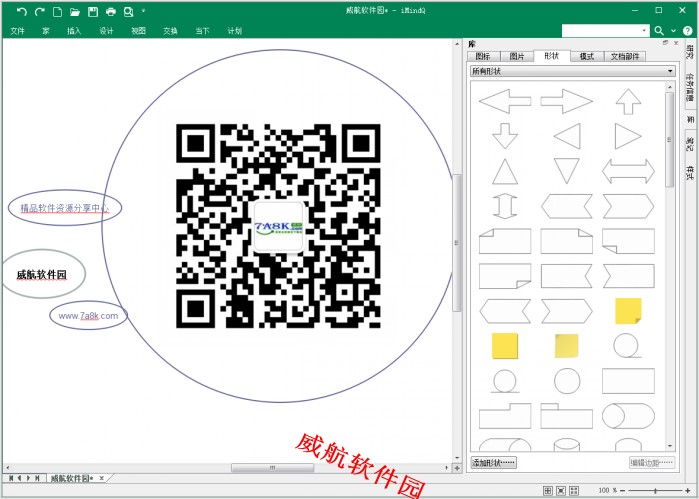Collapse the ribbon with the chevron arrow
The image size is (699, 499).
point(673,31)
